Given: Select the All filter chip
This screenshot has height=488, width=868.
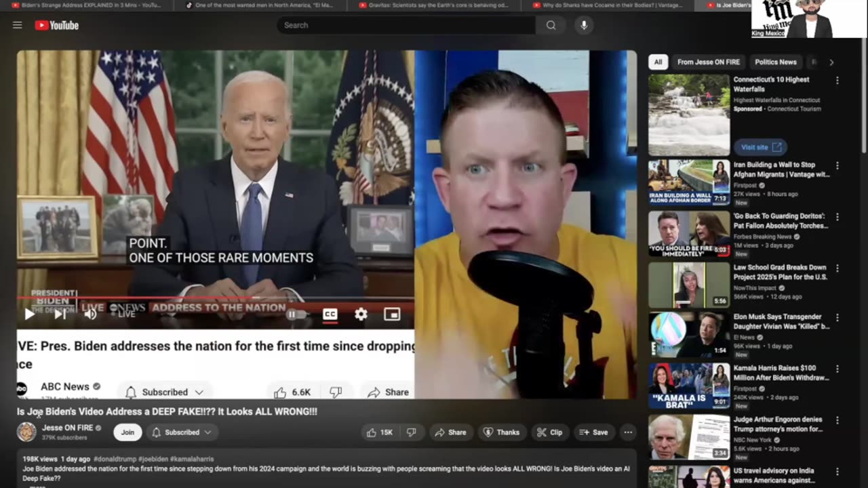Looking at the screenshot, I should [658, 62].
